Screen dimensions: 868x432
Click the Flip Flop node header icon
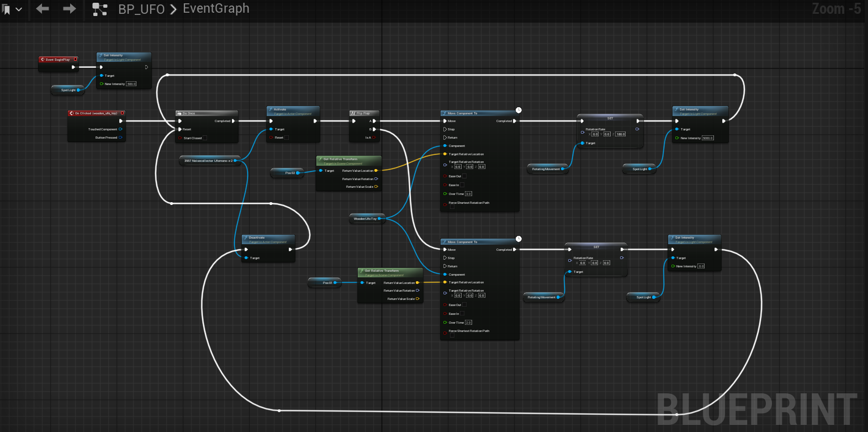point(353,113)
